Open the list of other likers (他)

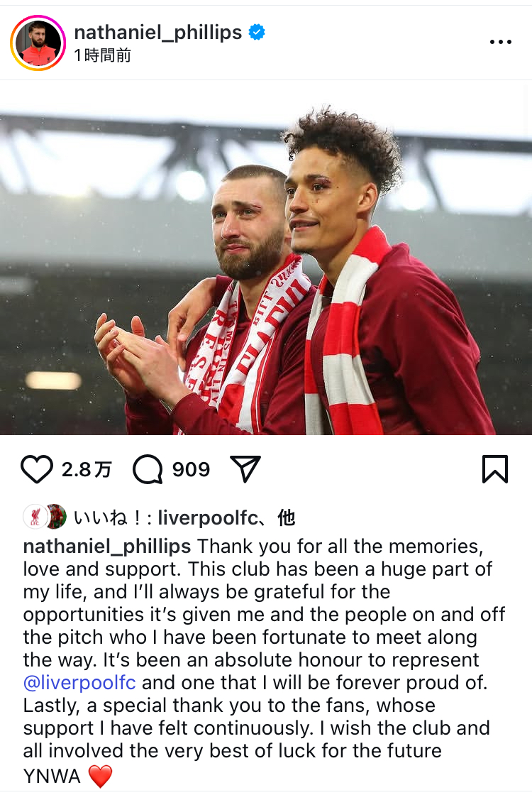[287, 517]
